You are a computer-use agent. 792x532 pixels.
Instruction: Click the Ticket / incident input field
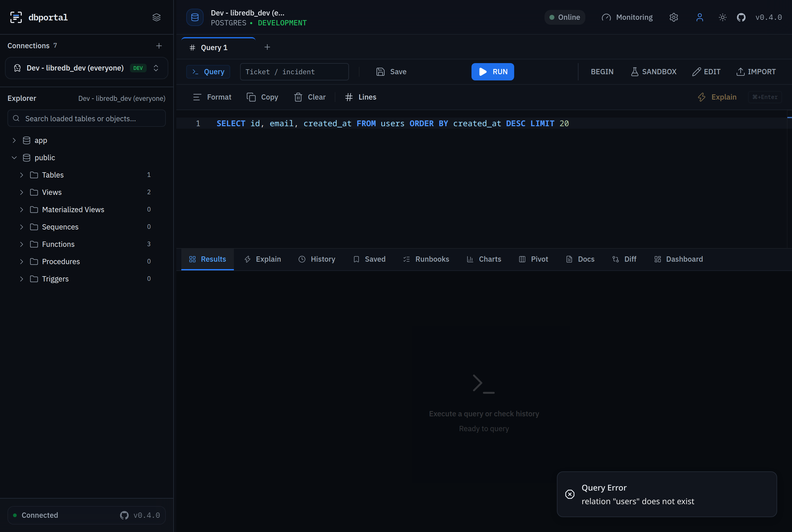(x=294, y=71)
